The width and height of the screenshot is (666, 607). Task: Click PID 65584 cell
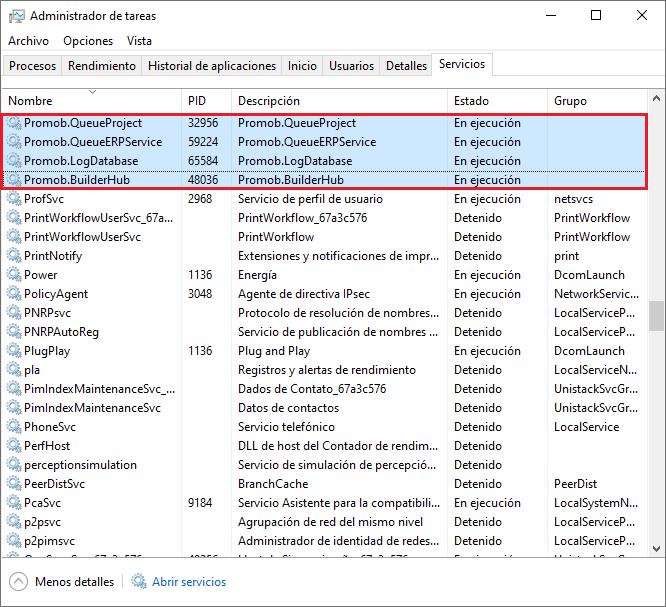203,161
